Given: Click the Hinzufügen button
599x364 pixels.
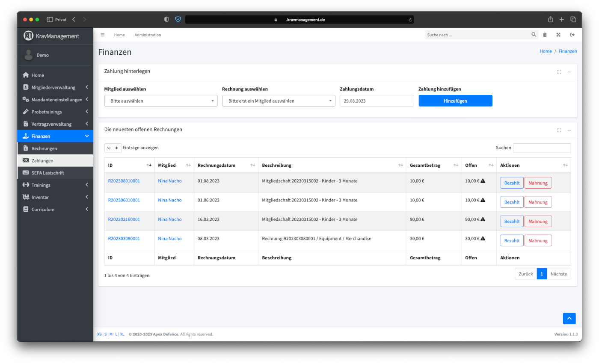Looking at the screenshot, I should (455, 101).
